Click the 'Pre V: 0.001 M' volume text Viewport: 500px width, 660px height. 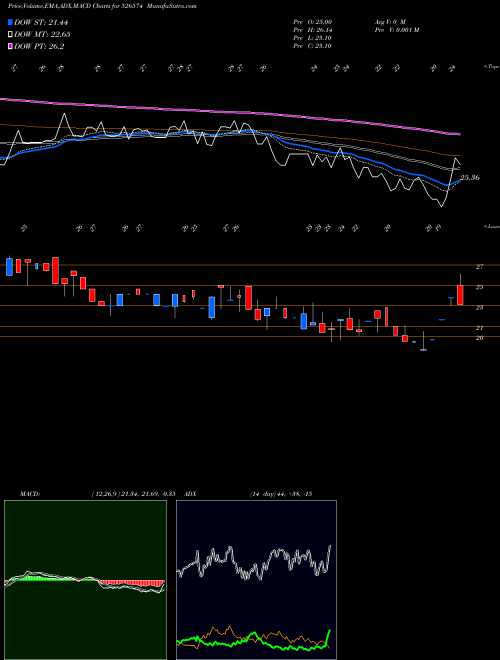396,30
